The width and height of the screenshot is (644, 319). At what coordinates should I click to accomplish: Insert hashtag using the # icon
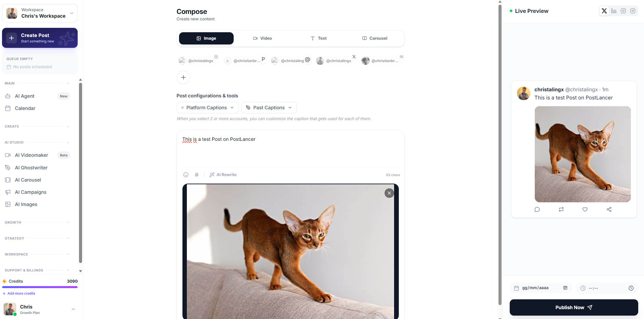point(197,175)
